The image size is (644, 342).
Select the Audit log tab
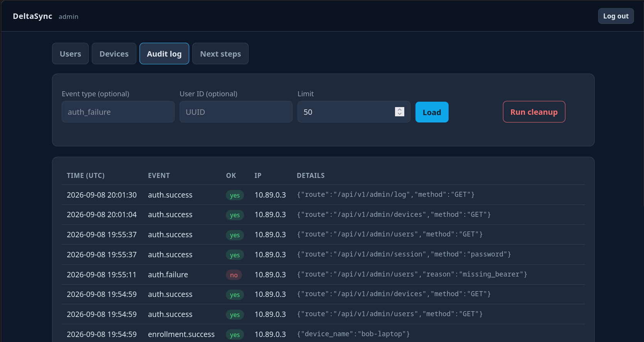(x=164, y=54)
